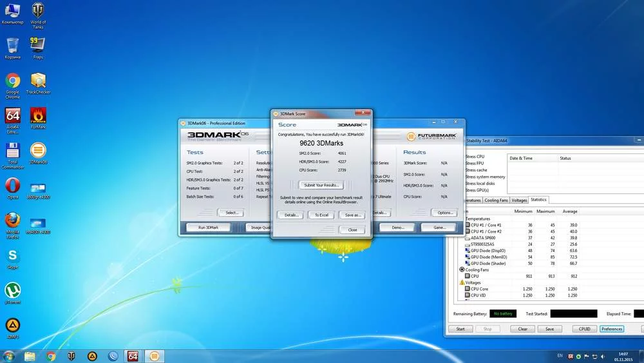Screen dimensions: 644x363
Task: Open TrackChecker desktop shortcut
Action: pos(38,81)
